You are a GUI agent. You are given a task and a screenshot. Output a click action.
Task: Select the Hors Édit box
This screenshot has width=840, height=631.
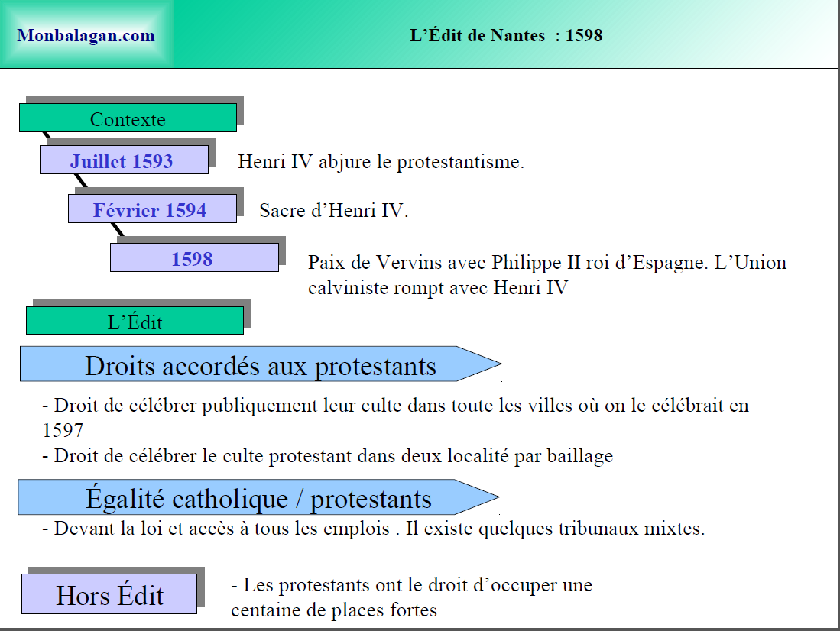(x=109, y=595)
